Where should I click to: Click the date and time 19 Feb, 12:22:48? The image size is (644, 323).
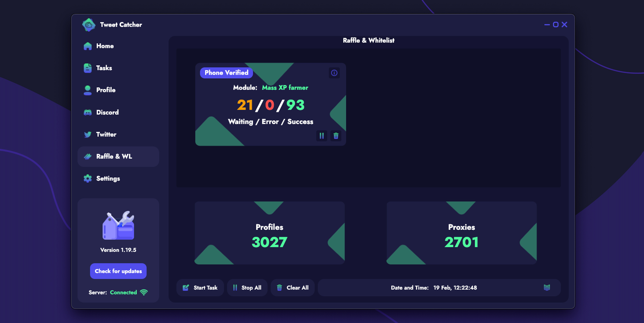[455, 288]
